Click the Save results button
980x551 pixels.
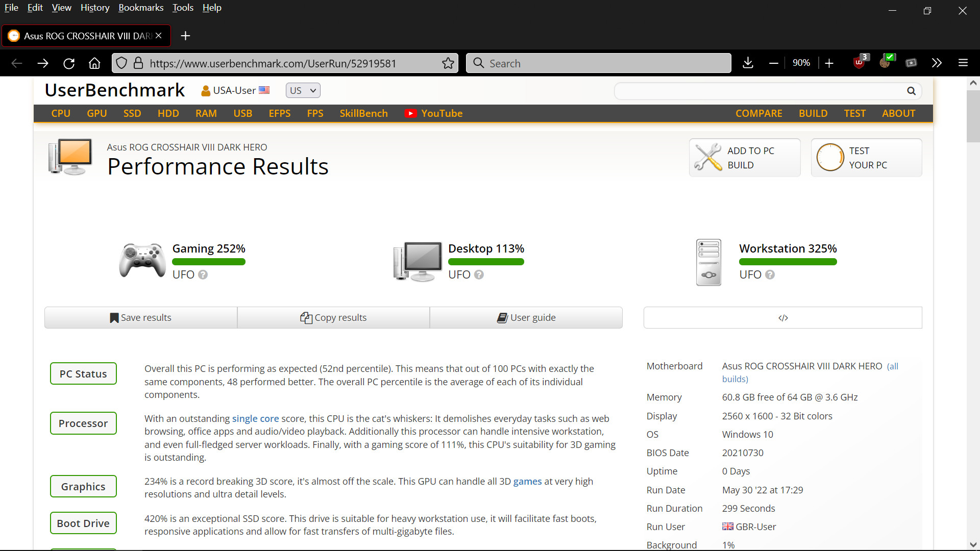coord(141,317)
